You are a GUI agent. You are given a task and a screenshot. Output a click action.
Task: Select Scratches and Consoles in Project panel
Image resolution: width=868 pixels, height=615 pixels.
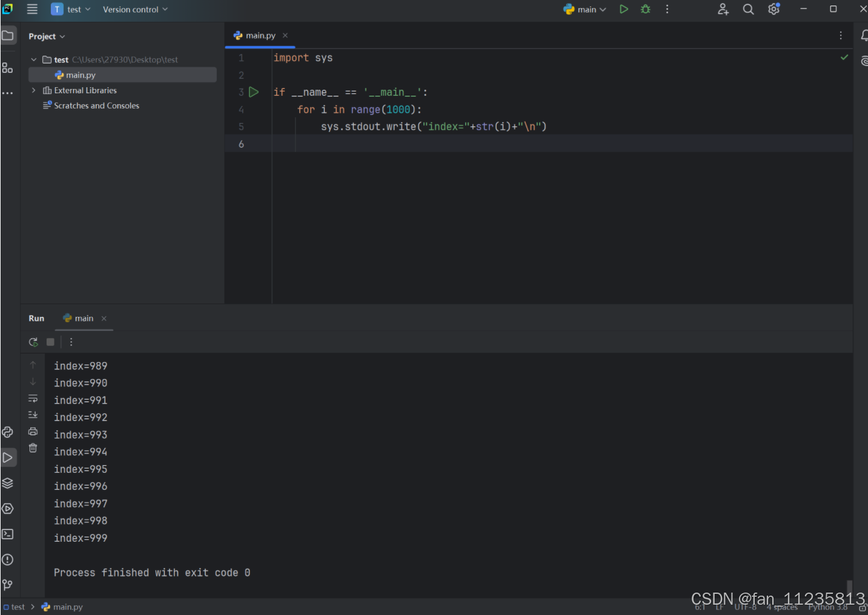tap(96, 105)
